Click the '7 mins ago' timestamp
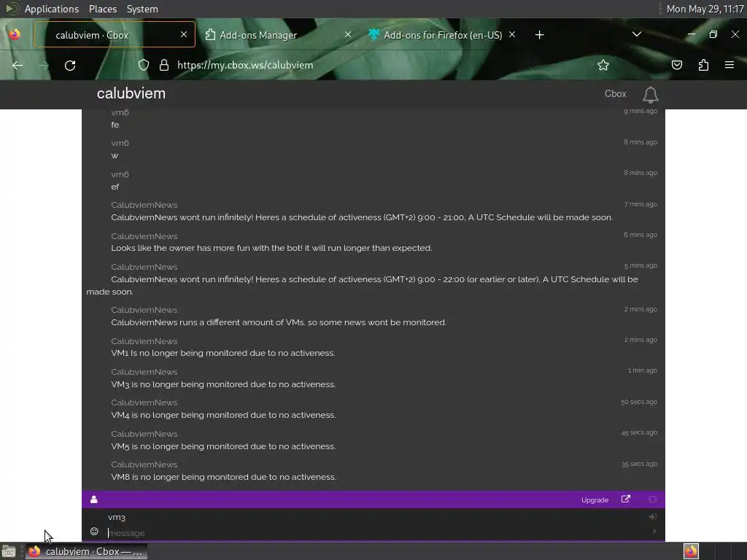Viewport: 747px width, 560px height. coord(640,204)
